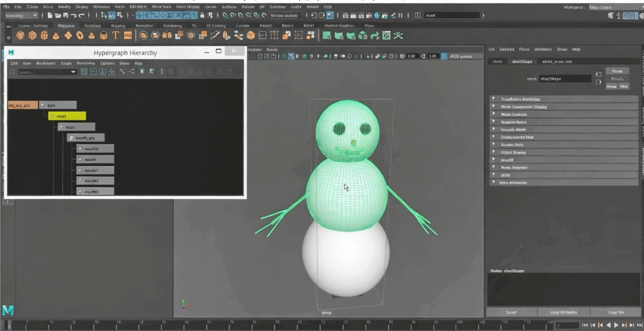Select the mouth_grp node in Hypergraph

pos(86,138)
